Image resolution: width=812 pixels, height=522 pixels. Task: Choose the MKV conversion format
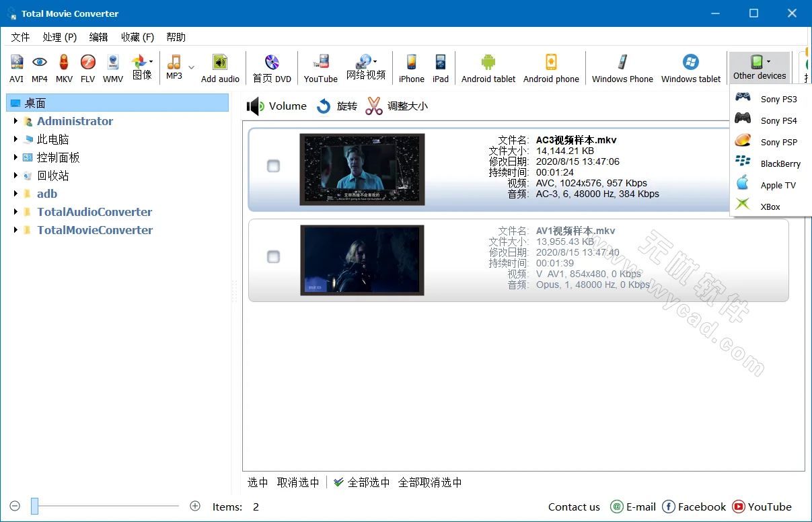tap(63, 67)
